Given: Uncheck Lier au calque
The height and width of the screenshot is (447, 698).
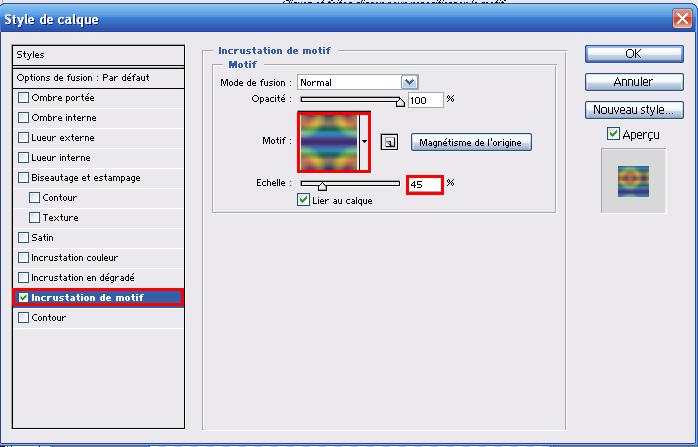Looking at the screenshot, I should [x=303, y=200].
